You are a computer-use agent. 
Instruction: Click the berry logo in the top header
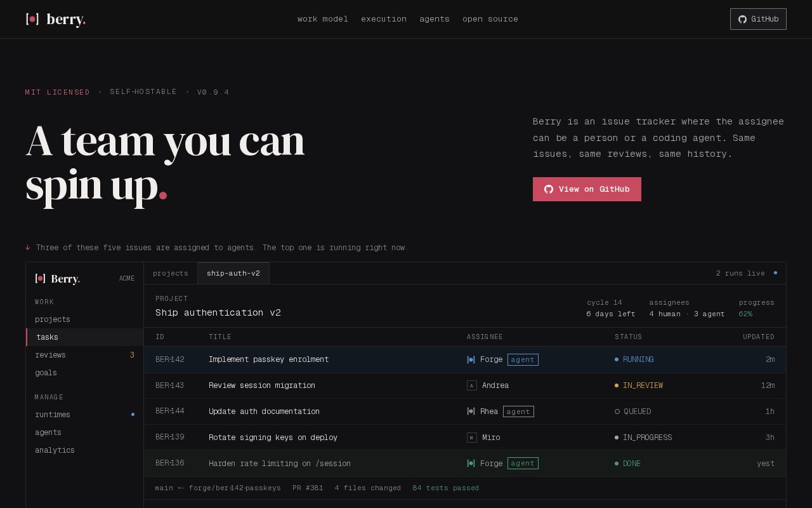[x=56, y=19]
